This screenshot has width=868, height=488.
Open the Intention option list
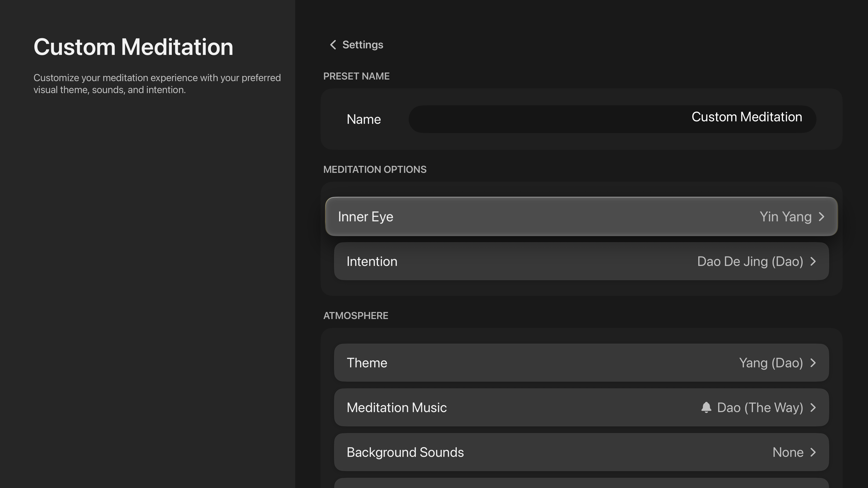(372, 261)
